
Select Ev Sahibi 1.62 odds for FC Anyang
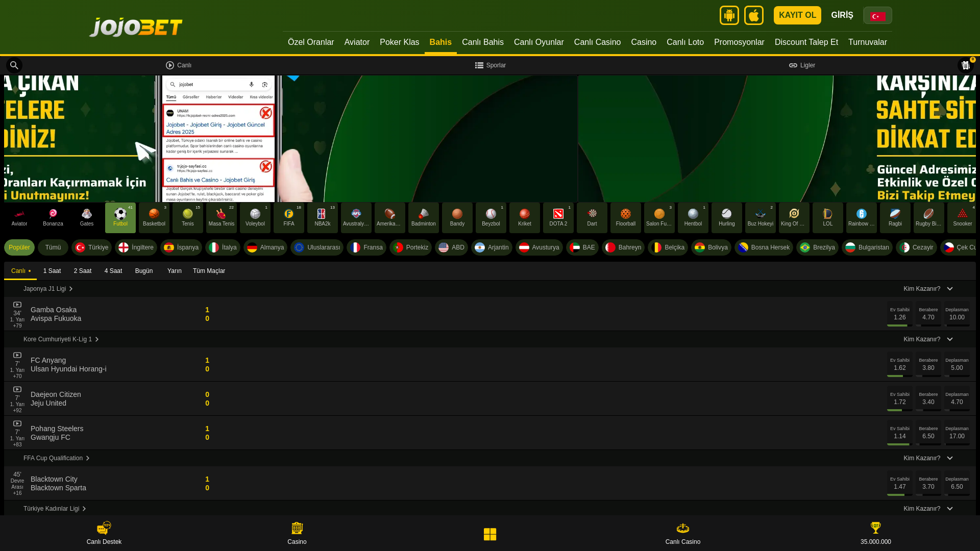(x=899, y=364)
